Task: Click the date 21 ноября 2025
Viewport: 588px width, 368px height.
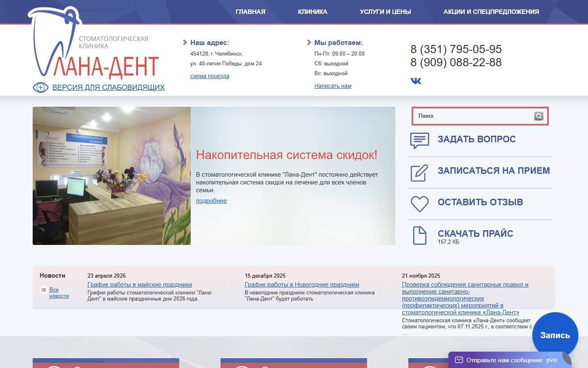Action: point(421,276)
